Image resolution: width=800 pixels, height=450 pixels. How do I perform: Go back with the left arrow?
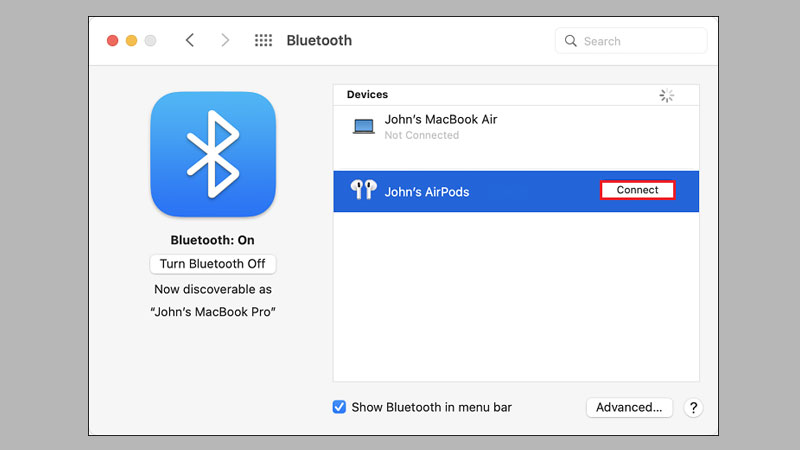(190, 41)
